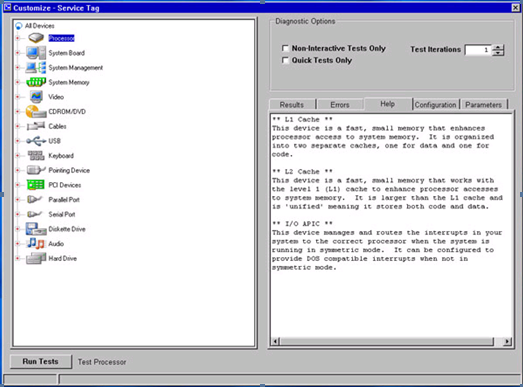Open the Parameters tab
Screen dimensions: 523x387
tap(483, 105)
